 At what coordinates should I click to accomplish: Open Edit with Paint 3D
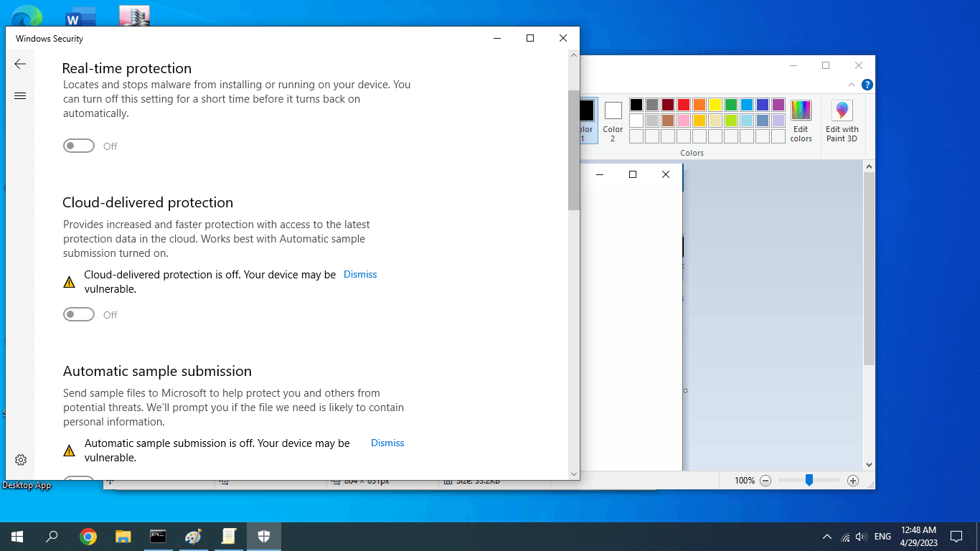[842, 121]
